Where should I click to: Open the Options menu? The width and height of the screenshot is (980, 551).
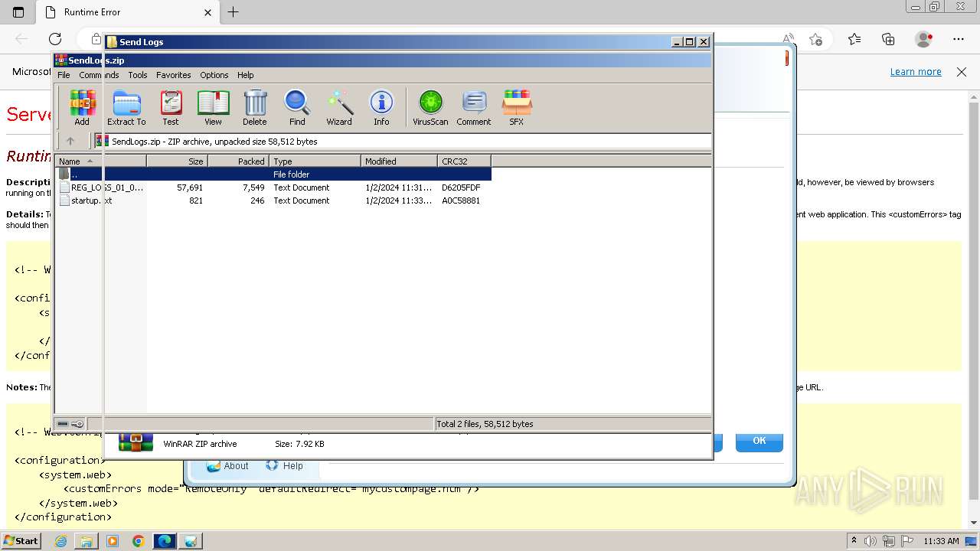tap(214, 75)
